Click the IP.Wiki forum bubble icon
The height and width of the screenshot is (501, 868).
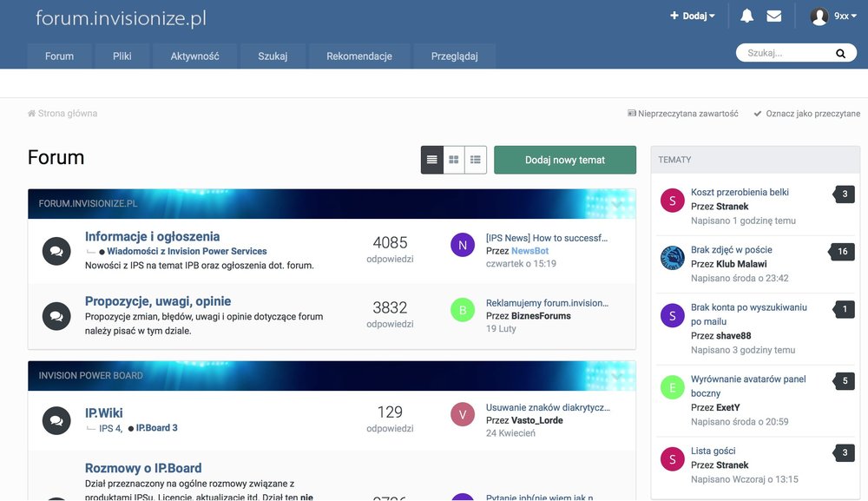tap(56, 420)
